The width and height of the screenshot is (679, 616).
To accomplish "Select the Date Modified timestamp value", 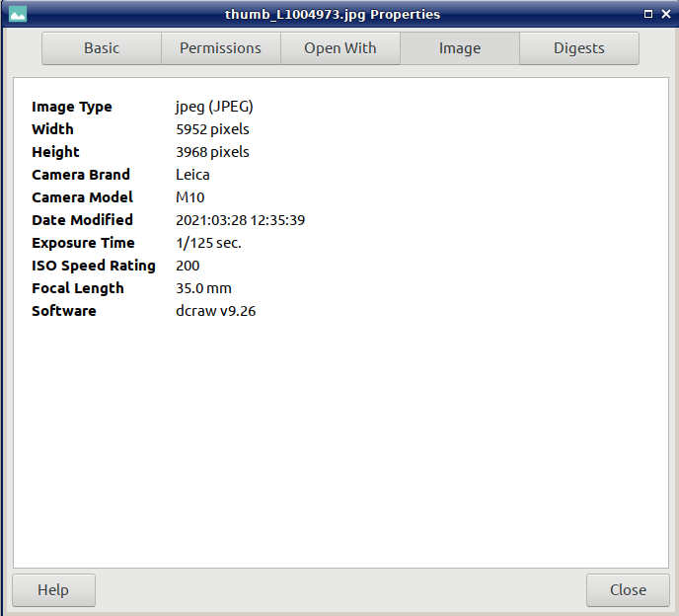I will (x=240, y=220).
